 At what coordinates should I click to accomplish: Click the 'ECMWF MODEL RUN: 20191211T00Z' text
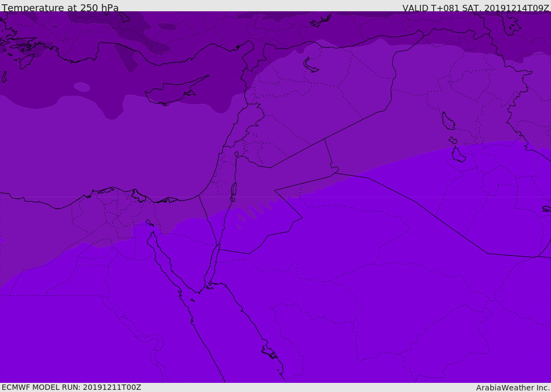tap(72, 388)
